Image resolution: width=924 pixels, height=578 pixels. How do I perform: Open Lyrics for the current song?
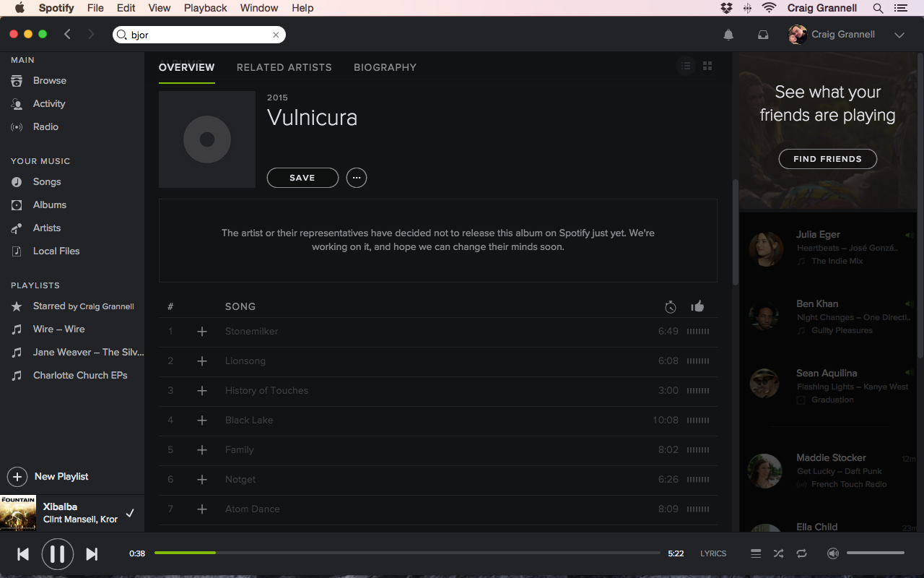coord(713,553)
